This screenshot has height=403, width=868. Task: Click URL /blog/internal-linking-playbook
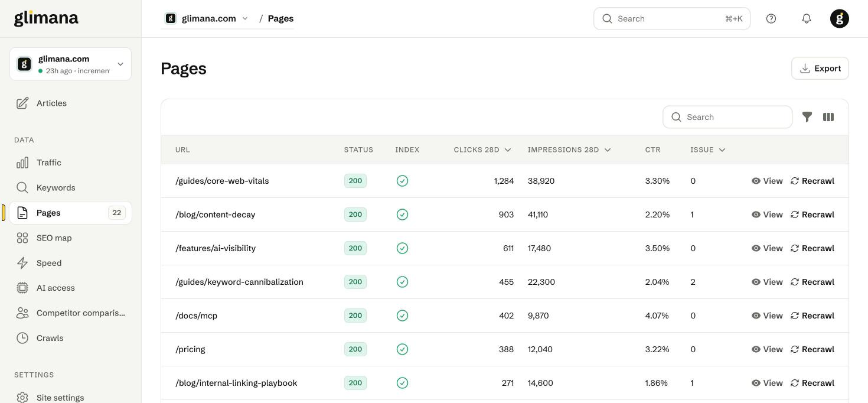pos(236,383)
